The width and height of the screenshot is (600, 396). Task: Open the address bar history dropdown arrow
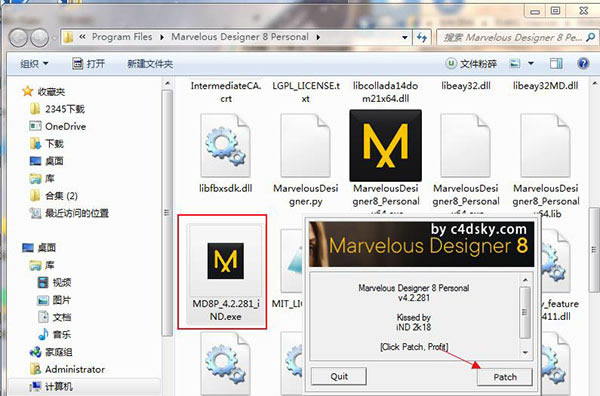pos(404,37)
